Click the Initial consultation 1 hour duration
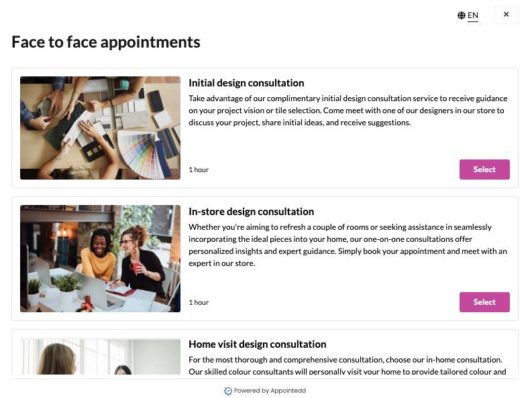Screen dimensions: 532x398 click(x=199, y=170)
